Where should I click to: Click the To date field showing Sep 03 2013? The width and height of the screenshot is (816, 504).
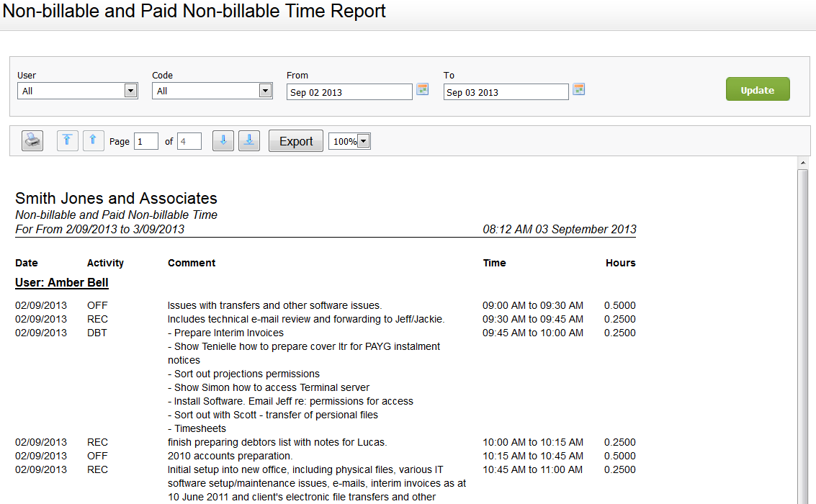pyautogui.click(x=506, y=91)
